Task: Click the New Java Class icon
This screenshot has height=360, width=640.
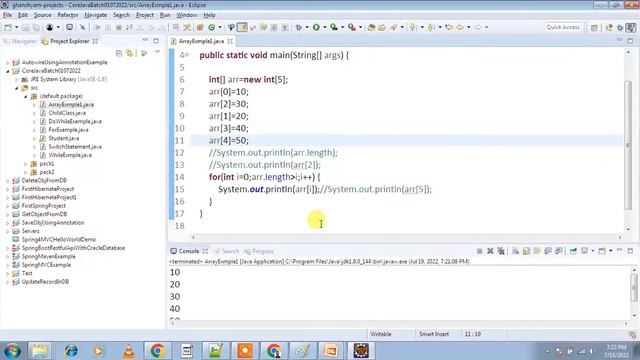Action: pos(211,27)
